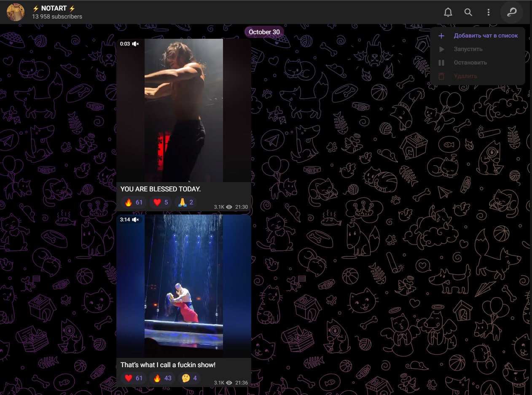Click the 21:30 post timestamp
The image size is (532, 395).
pos(242,207)
